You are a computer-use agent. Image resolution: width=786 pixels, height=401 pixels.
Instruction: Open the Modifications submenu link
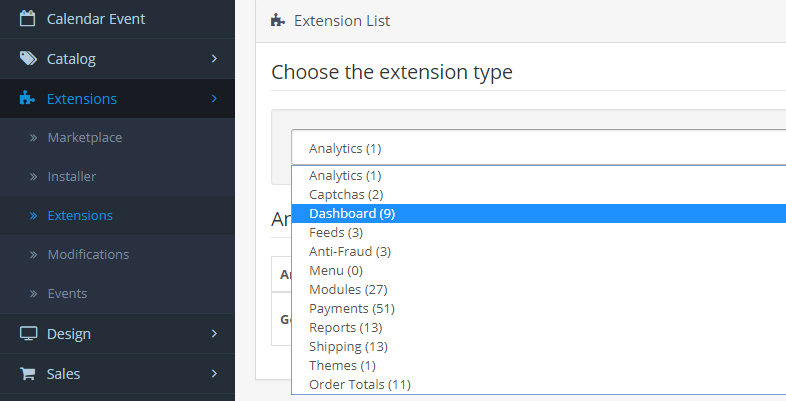pyautogui.click(x=88, y=255)
